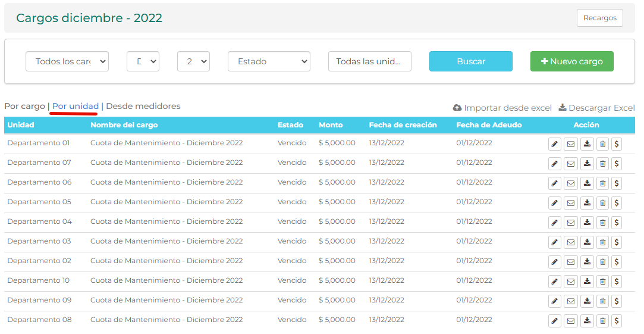
Task: Open the year selector dropdown
Action: [x=193, y=61]
